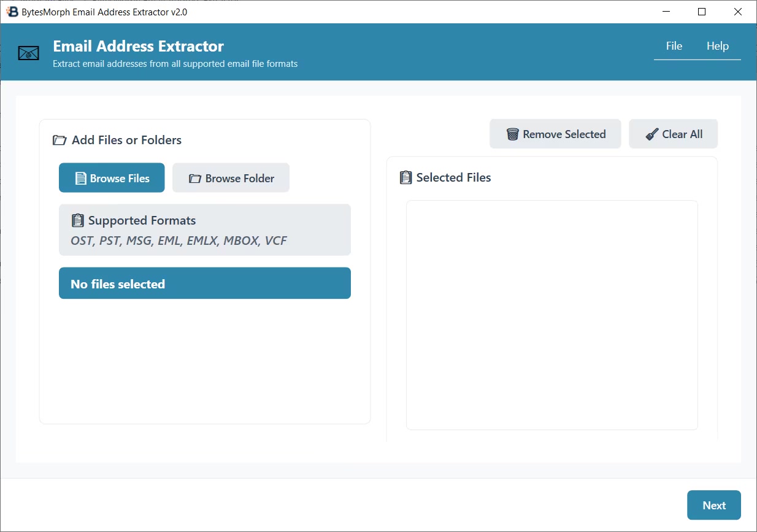757x532 pixels.
Task: Select the supported formats list text
Action: click(179, 241)
